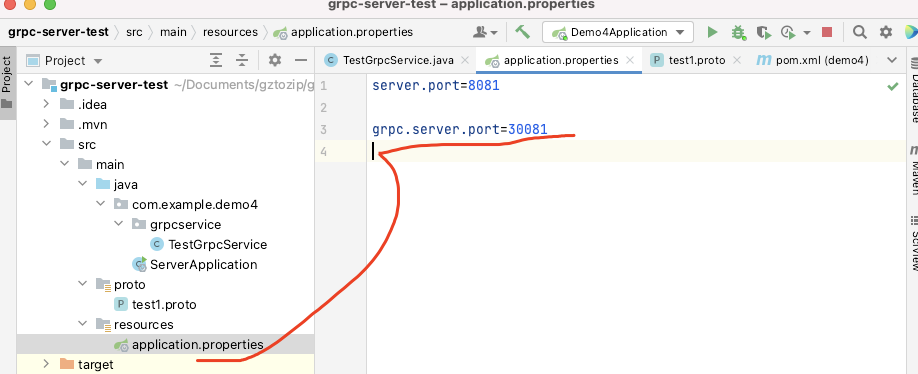This screenshot has height=374, width=918.
Task: Expand the target folder
Action: pyautogui.click(x=46, y=364)
